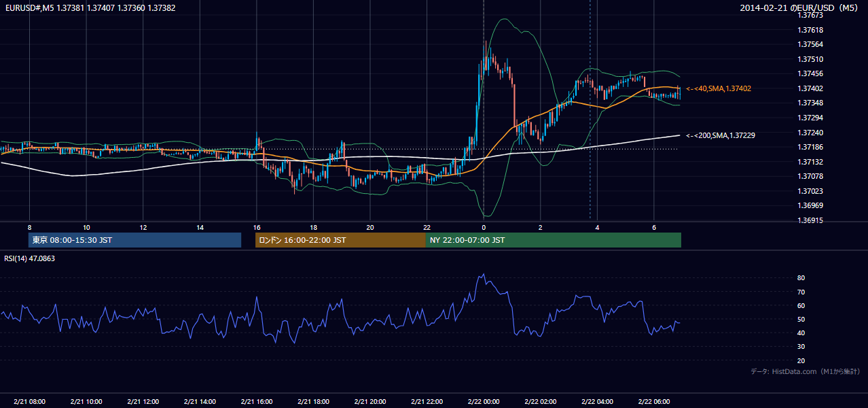Click the RSI level 80 label
The image size is (868, 408).
pyautogui.click(x=801, y=278)
